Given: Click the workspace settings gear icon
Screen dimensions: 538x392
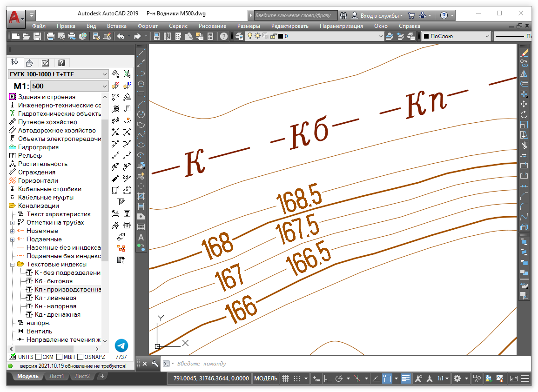Looking at the screenshot, I should click(457, 379).
